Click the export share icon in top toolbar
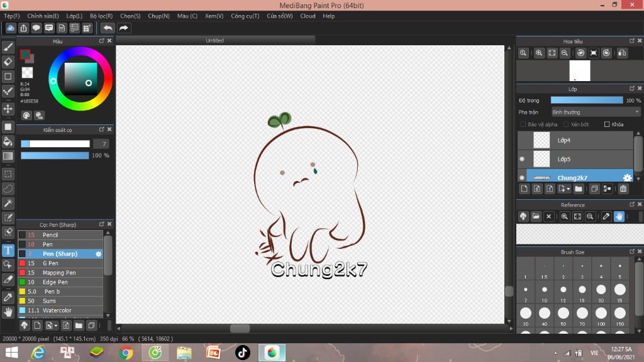The width and height of the screenshot is (644, 362). point(23,28)
